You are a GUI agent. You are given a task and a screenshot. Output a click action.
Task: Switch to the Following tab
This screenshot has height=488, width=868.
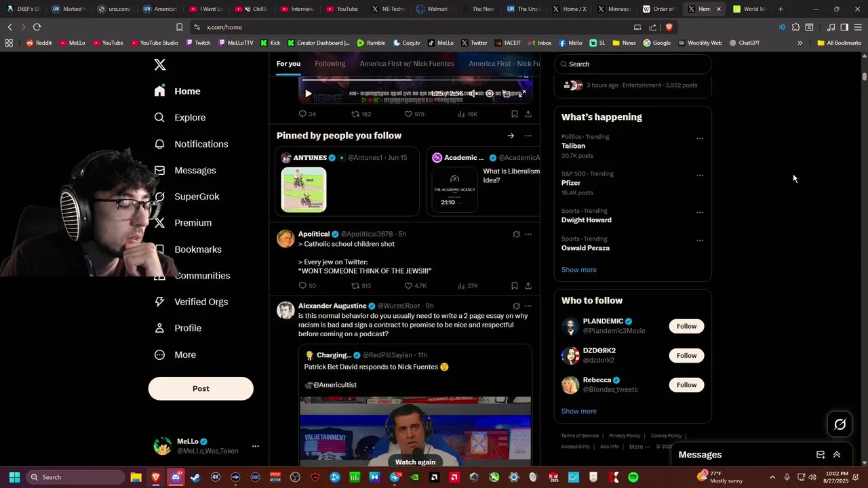tap(330, 64)
